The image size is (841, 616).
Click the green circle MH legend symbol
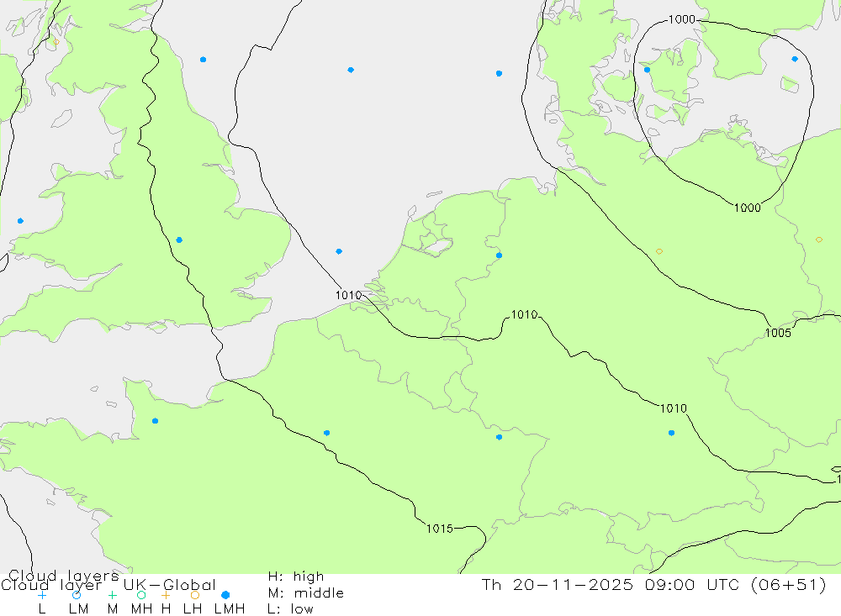tap(141, 595)
